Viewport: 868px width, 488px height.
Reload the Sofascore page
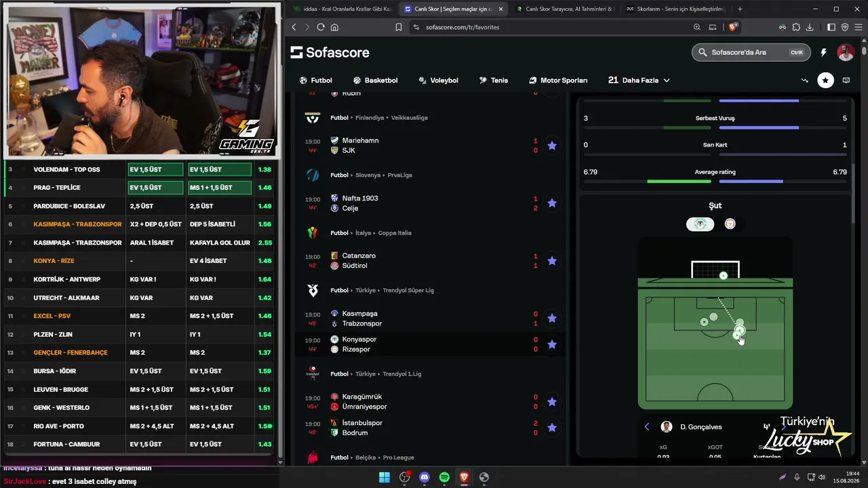point(321,27)
